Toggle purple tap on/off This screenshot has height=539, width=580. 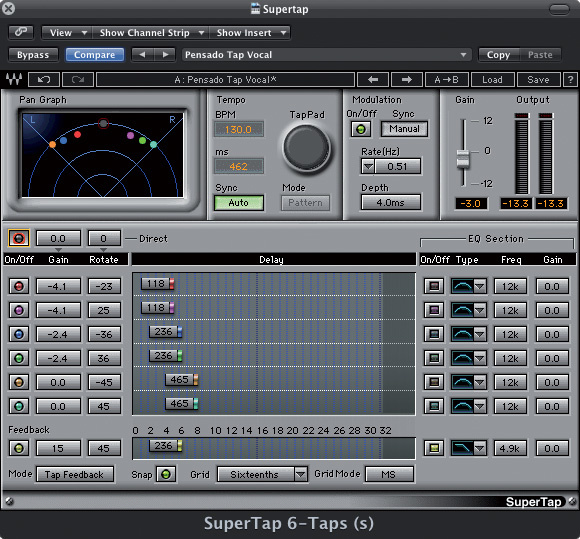[18, 310]
